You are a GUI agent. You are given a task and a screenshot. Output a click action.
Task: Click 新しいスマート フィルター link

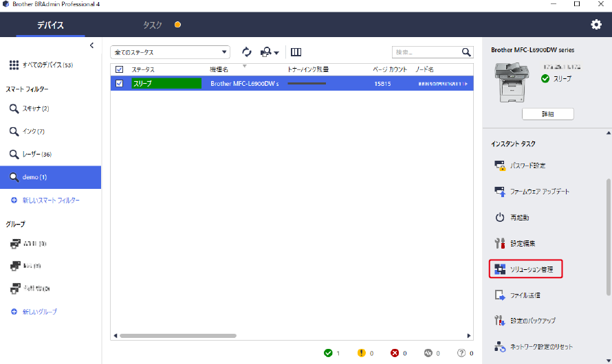pos(51,200)
